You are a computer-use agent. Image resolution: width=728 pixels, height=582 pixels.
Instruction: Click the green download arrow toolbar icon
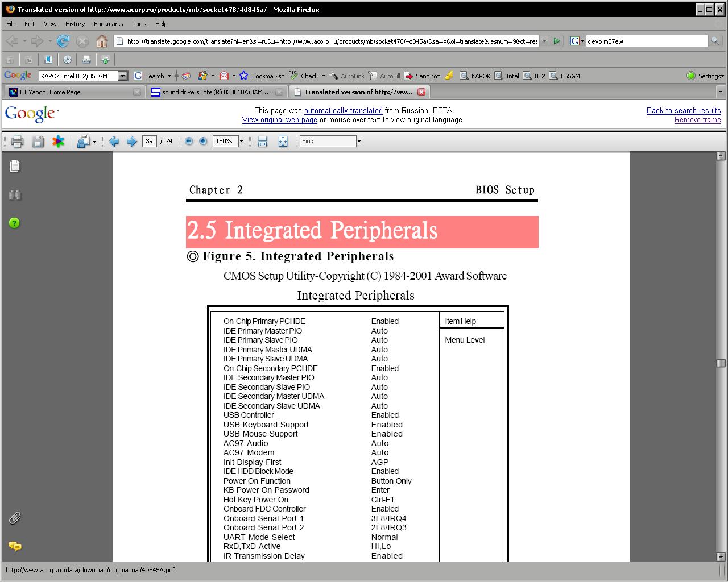point(105,59)
